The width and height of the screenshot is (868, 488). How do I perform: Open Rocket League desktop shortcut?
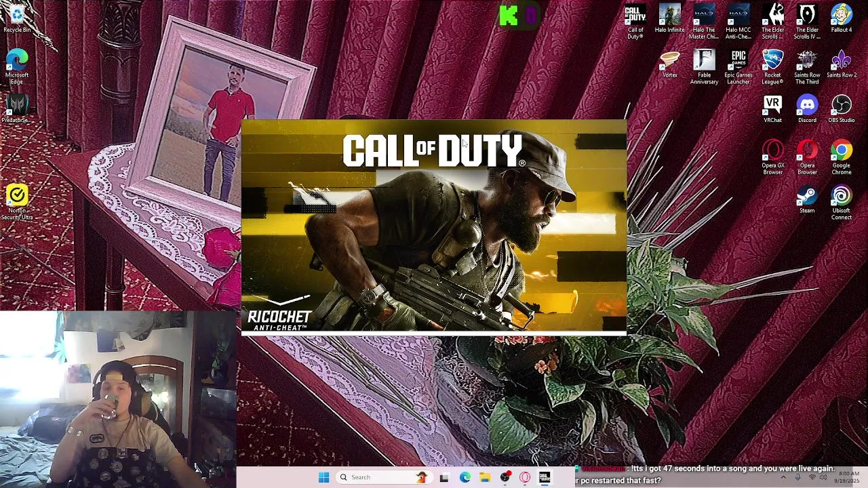(x=773, y=67)
